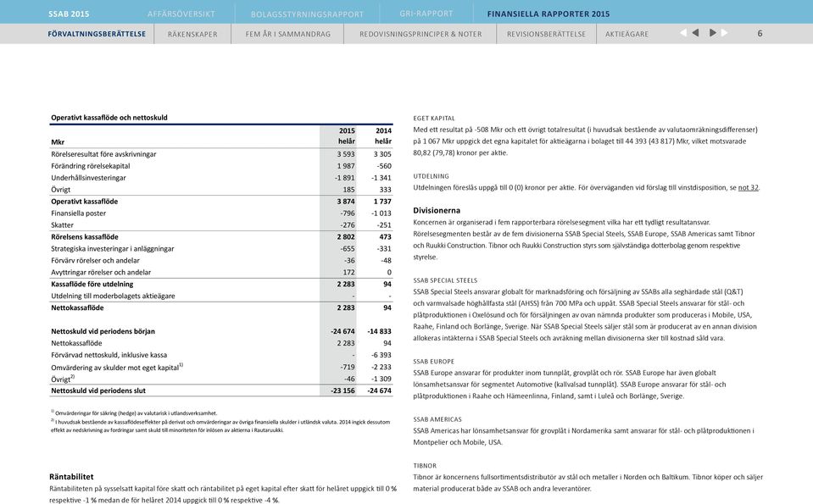Select the value -14 833
Screen dimensions: 813x504
coord(380,331)
